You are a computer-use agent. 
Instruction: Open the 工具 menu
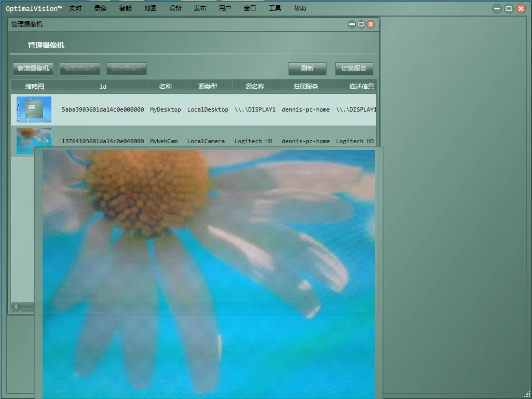(x=275, y=8)
